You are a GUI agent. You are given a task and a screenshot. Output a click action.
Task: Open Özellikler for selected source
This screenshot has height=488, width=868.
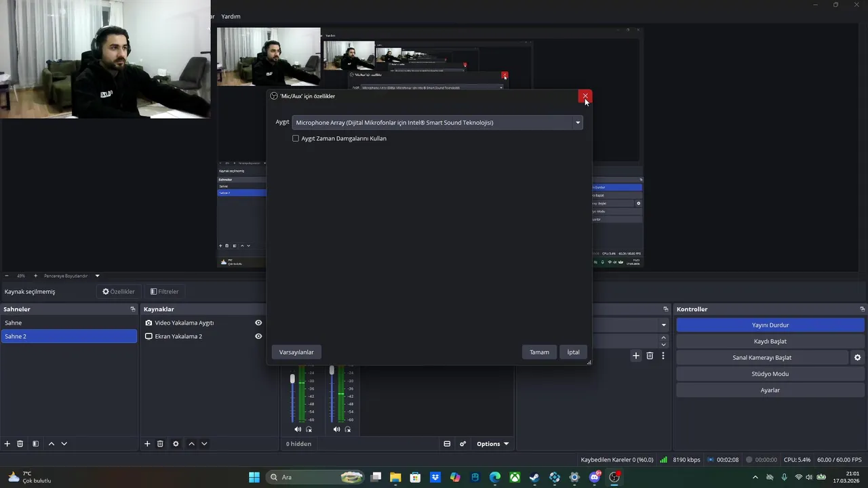click(119, 291)
